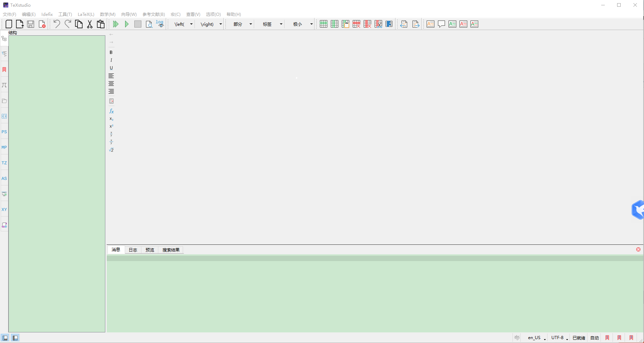Screen dimensions: 644x343
Task: Open the AS Asymptote symbols panel
Action: pyautogui.click(x=4, y=178)
